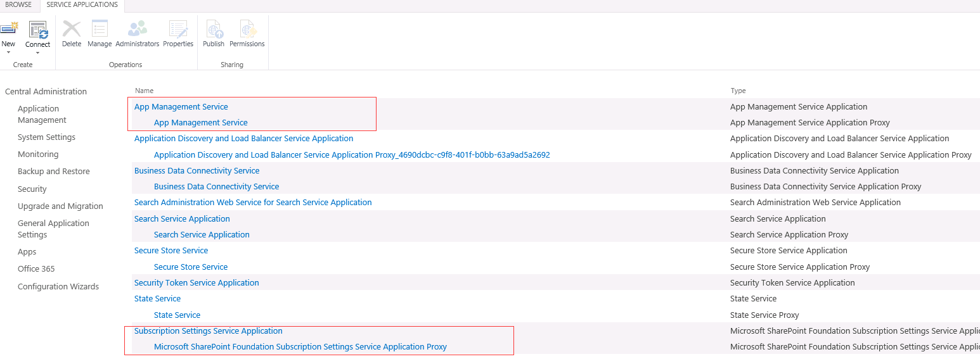Open Subscription Settings Service Application

pyautogui.click(x=209, y=331)
